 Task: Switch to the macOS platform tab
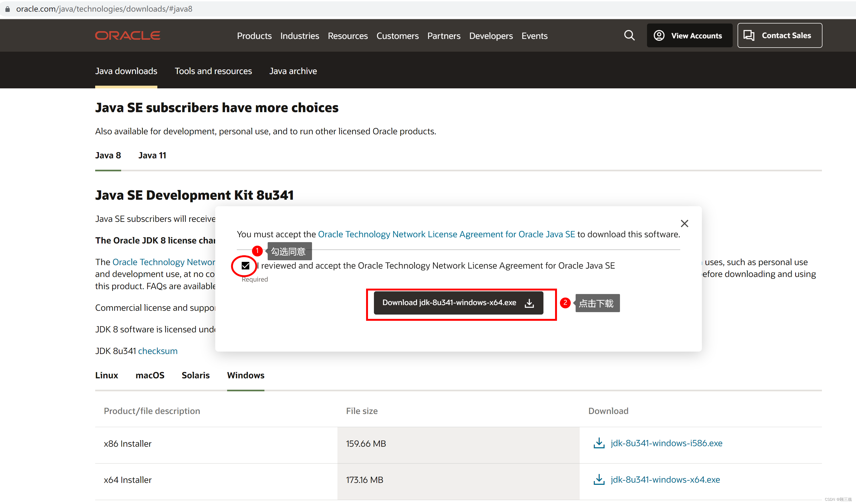[150, 375]
